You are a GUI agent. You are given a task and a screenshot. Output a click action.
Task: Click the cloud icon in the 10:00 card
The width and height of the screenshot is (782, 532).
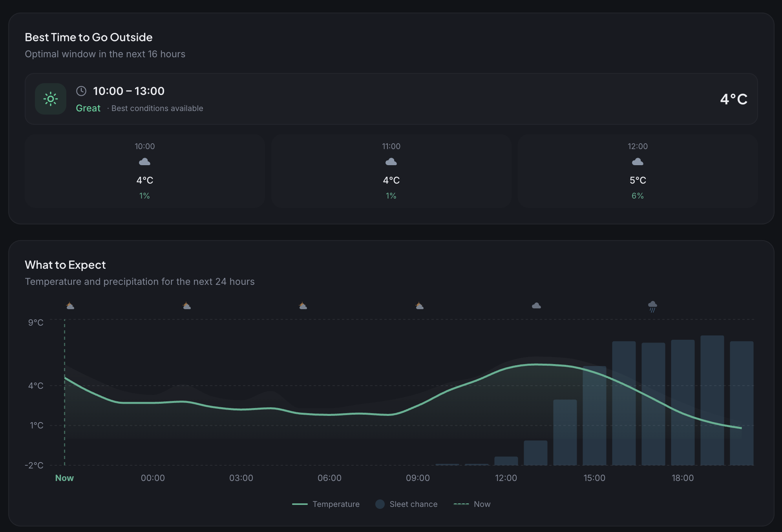pyautogui.click(x=144, y=162)
